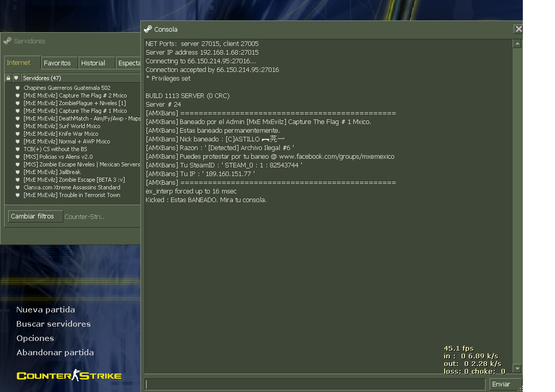Click the 'BUILD 1113 SERVER (0 CRC)' line
This screenshot has height=392, width=555.
(187, 96)
